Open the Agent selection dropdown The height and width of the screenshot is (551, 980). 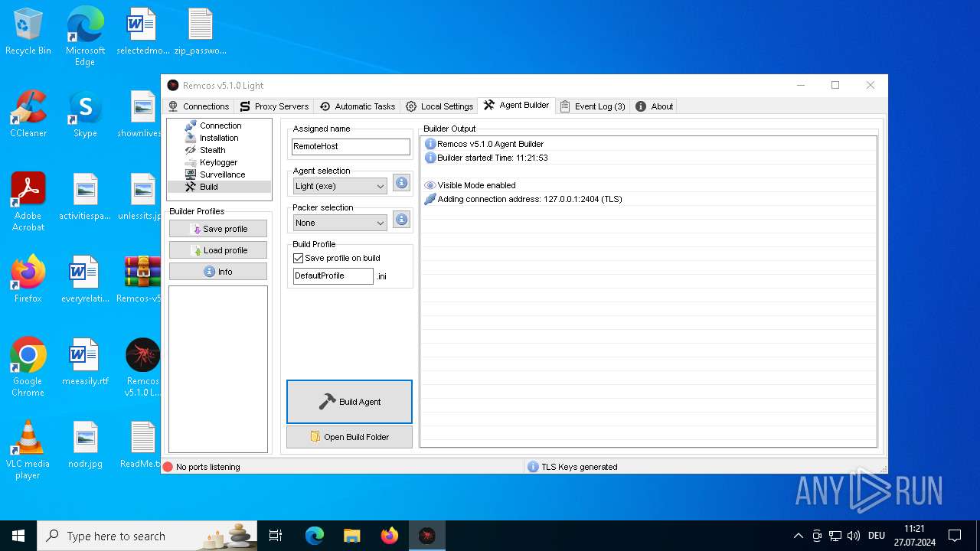pos(340,186)
